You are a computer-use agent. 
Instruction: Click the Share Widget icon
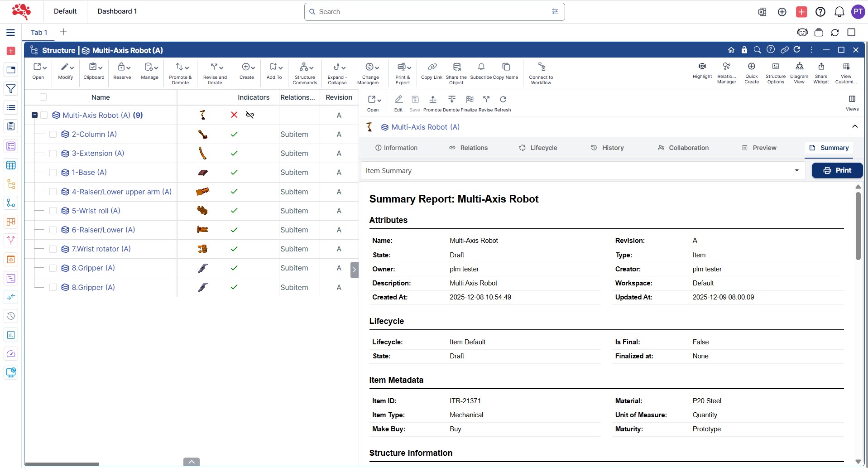point(821,67)
